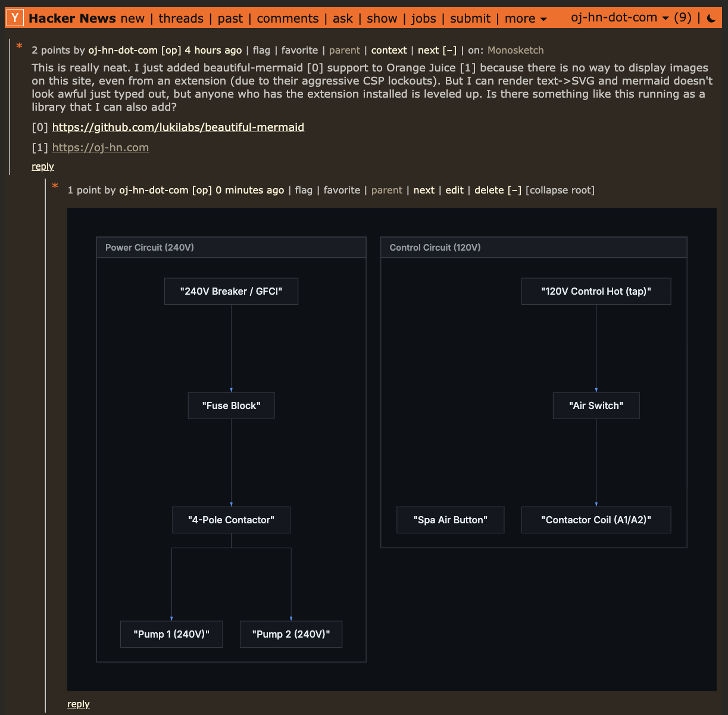Open the 'jobs' nav item
This screenshot has width=728, height=715.
coord(423,18)
